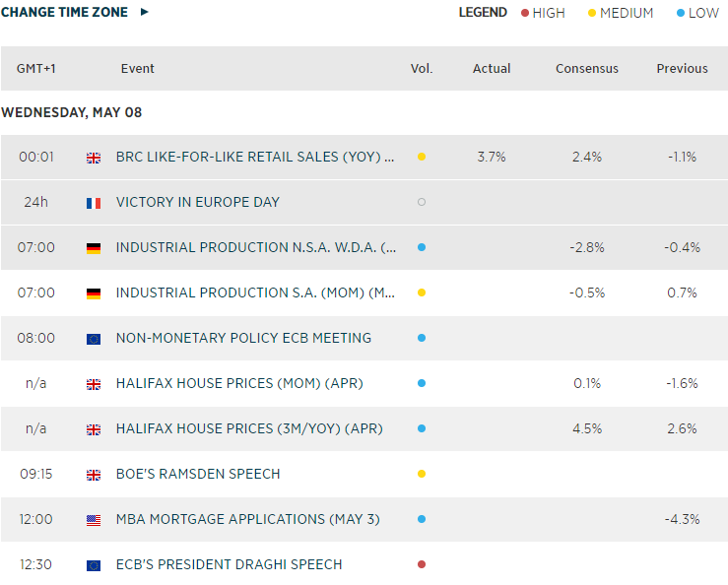Click yellow volatility dot for BRC Retail Sales
This screenshot has height=585, width=728.
click(422, 158)
